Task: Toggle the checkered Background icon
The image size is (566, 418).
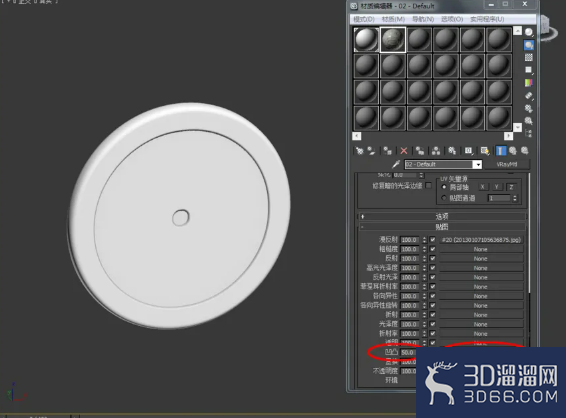Action: 529,57
